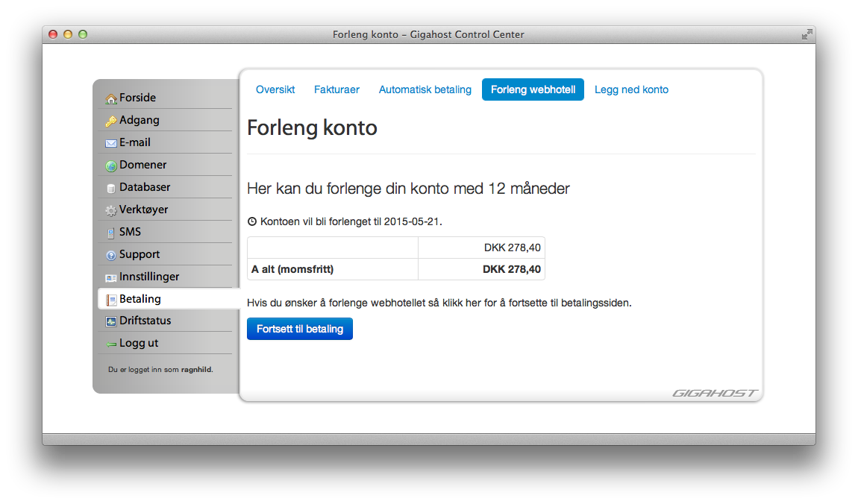Minimize the window with the yellow button
This screenshot has width=858, height=504.
68,34
